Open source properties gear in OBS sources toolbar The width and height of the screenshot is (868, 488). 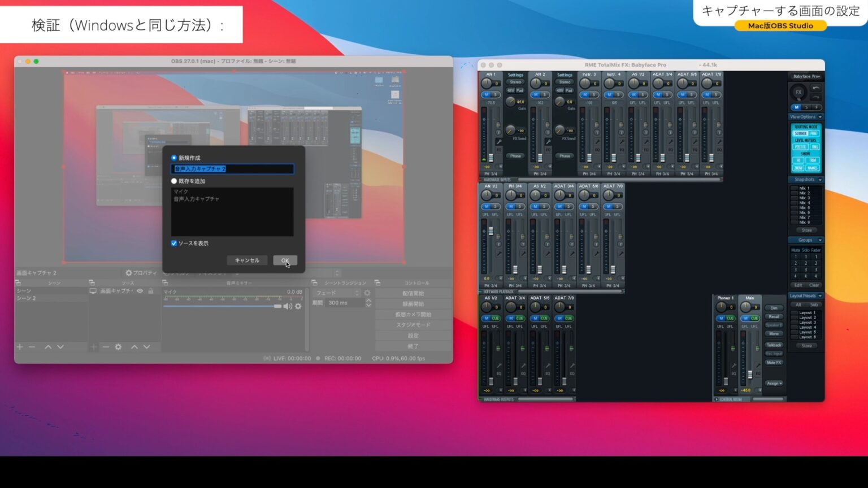[118, 347]
